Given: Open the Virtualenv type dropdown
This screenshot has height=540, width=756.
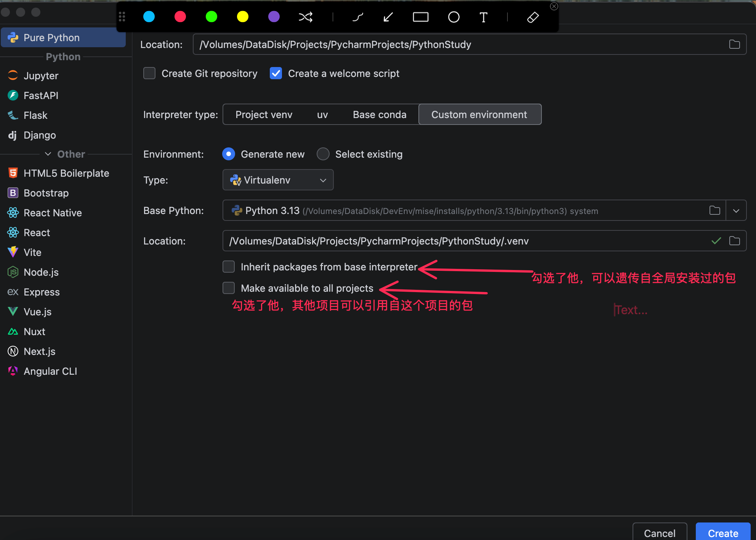Looking at the screenshot, I should 278,180.
